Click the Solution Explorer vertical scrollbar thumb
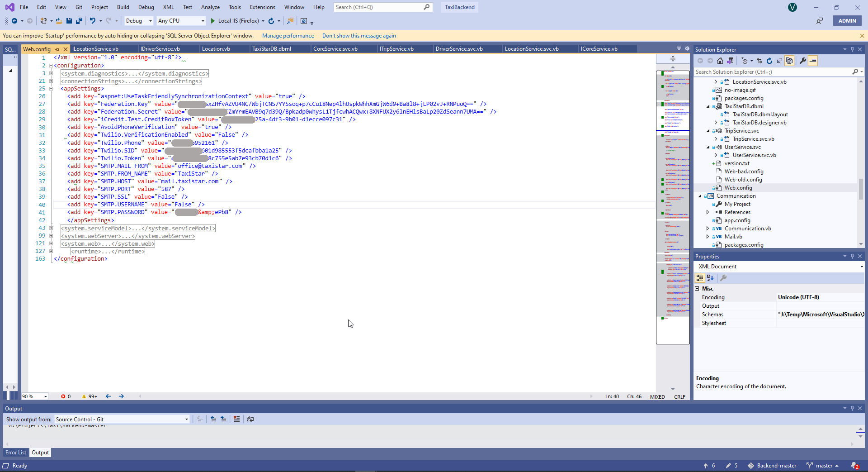The height and width of the screenshot is (472, 868). [861, 189]
